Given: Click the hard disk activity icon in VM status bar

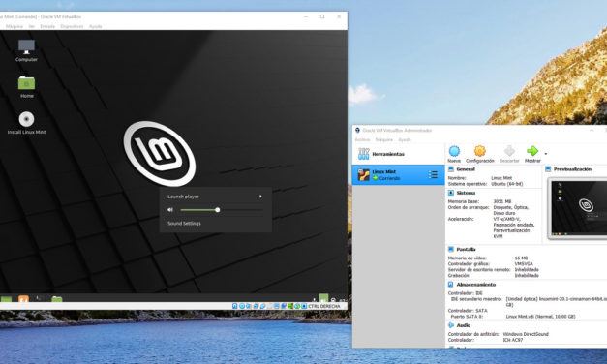Looking at the screenshot, I should [234, 306].
